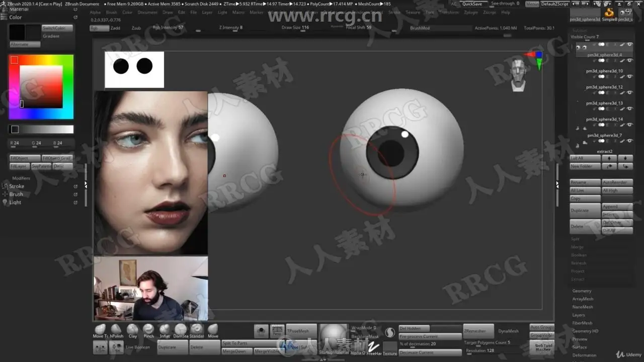Expand the Light palette section

point(15,202)
